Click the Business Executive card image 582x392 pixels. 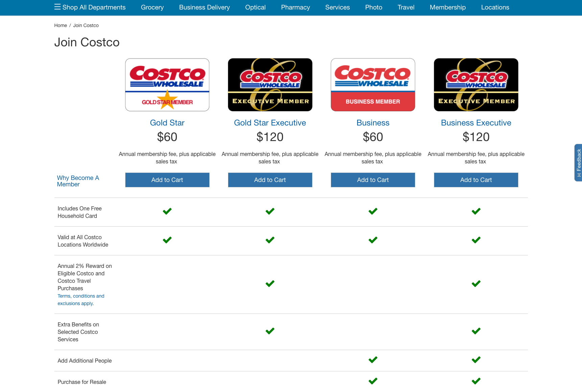point(476,85)
